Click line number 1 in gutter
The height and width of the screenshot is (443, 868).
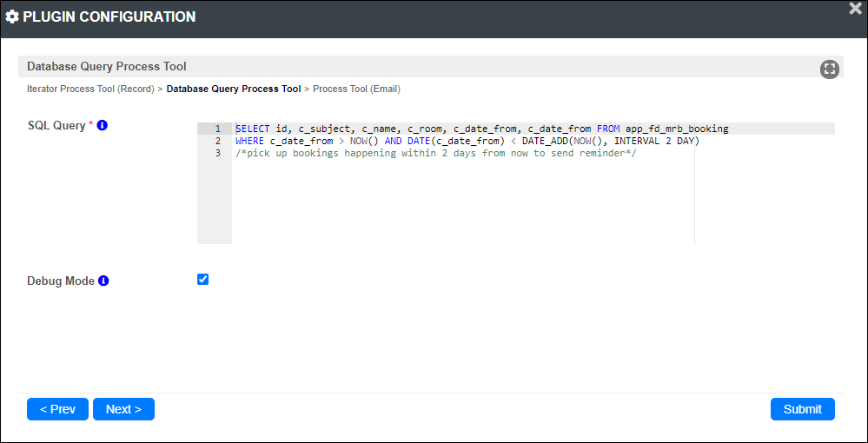(218, 129)
